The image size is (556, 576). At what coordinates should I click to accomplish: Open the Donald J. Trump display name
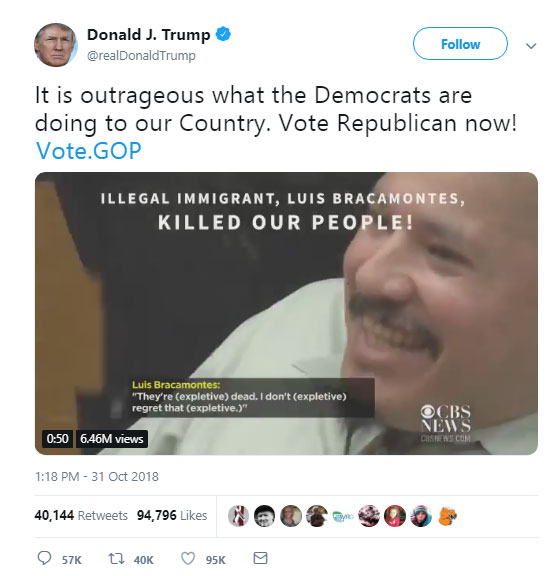148,35
